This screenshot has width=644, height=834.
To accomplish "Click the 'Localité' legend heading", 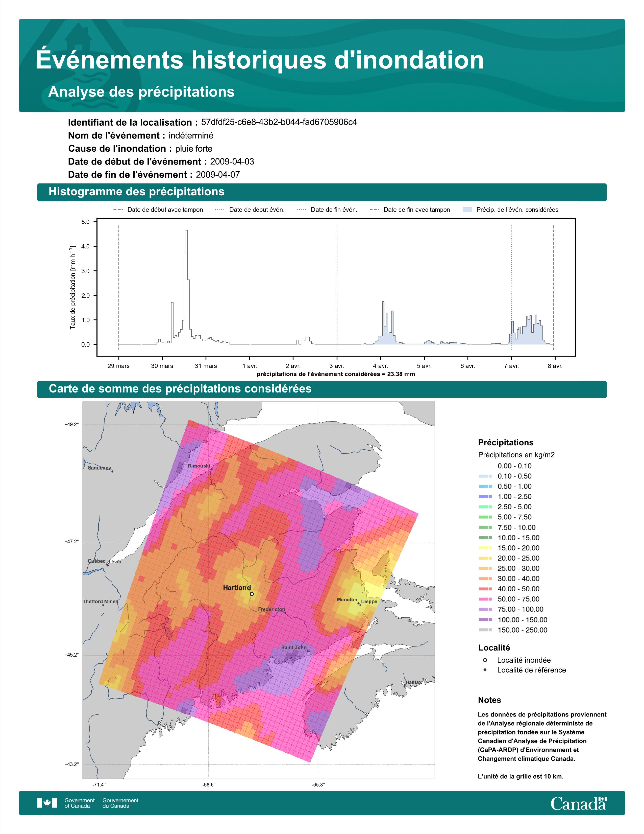I will pyautogui.click(x=494, y=648).
